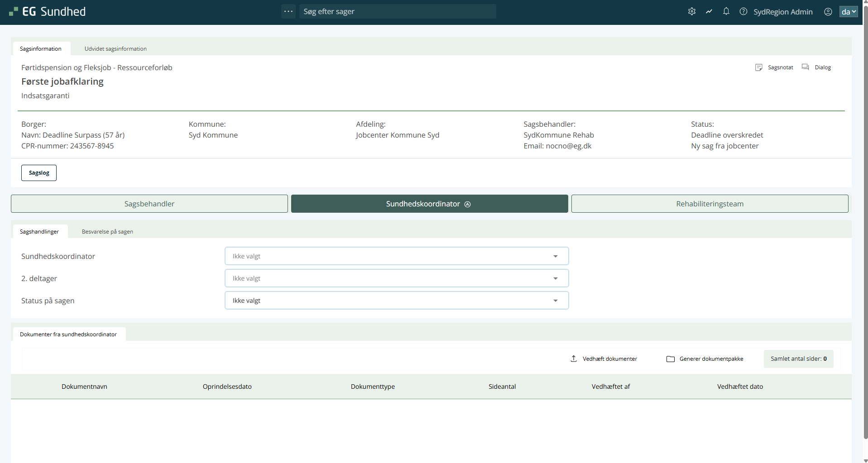
Task: Switch to Udvidet sagsinformation tab
Action: pos(115,49)
